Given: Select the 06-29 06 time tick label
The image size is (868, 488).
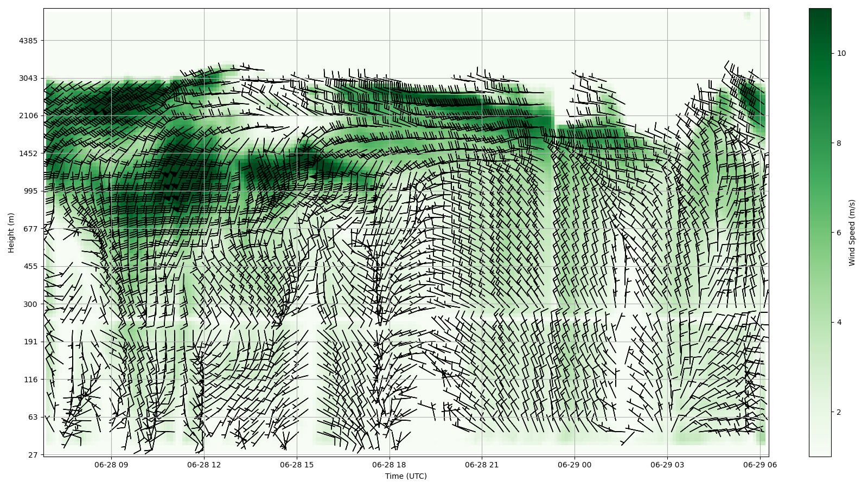Looking at the screenshot, I should (x=759, y=465).
